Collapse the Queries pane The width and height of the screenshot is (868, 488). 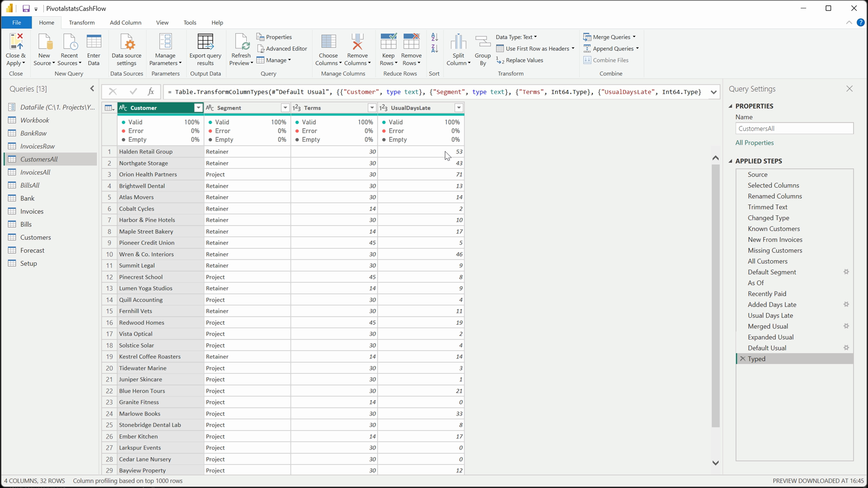[92, 89]
